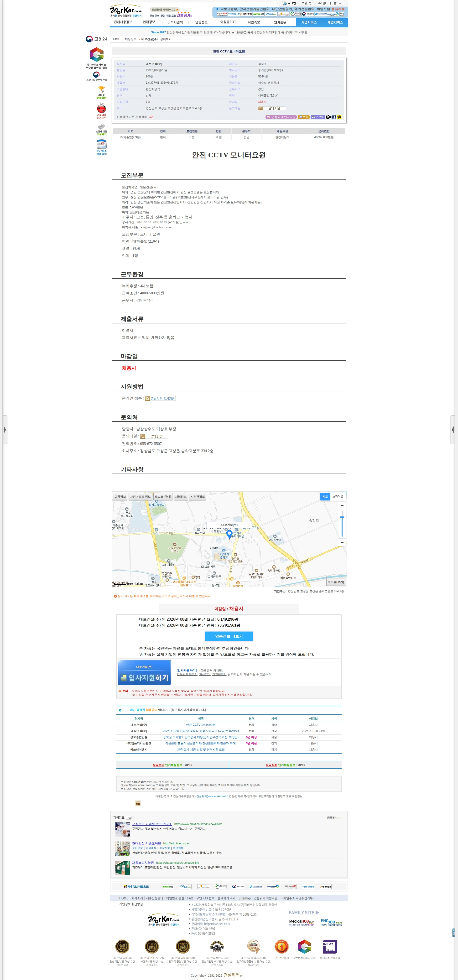Click the INIPAY payment badge in footer
This screenshot has width=458, height=980.
point(330,947)
